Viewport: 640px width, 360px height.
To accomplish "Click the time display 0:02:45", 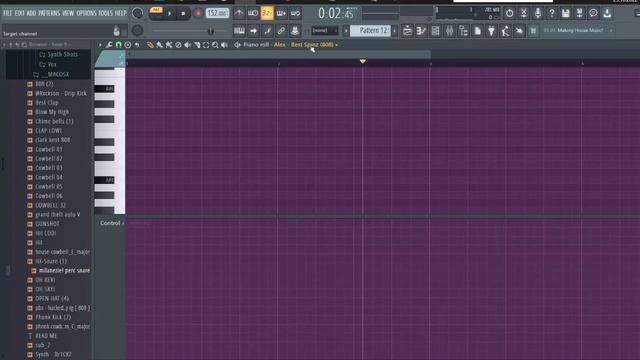I will [336, 13].
